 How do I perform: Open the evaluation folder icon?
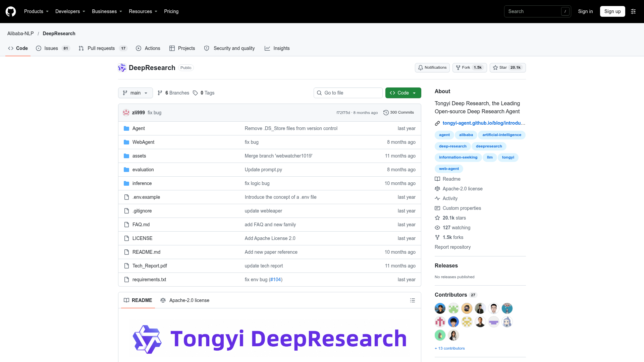click(126, 170)
